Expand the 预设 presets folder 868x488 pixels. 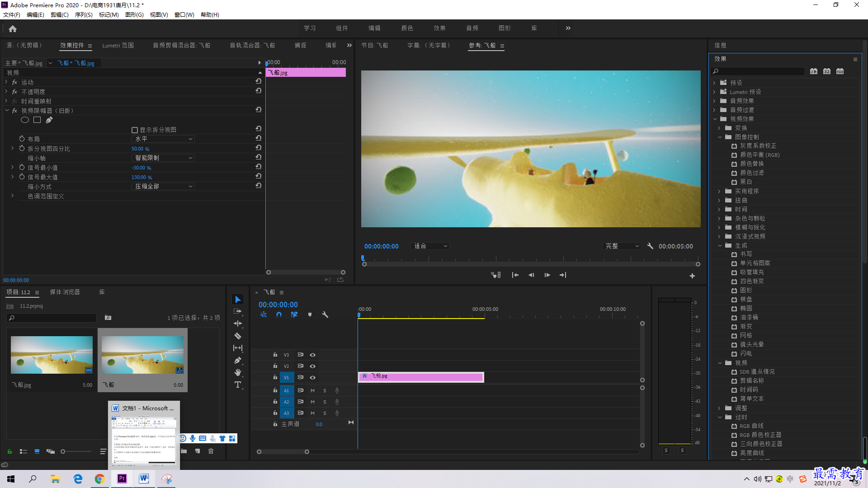714,83
